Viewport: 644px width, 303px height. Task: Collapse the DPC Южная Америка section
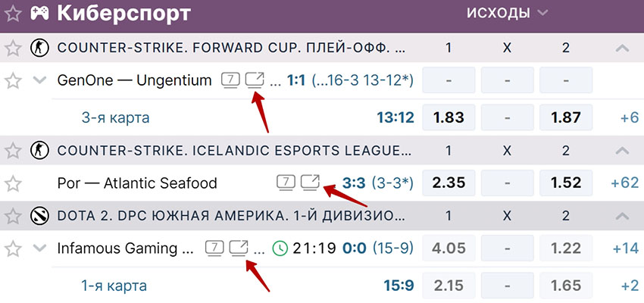click(622, 215)
